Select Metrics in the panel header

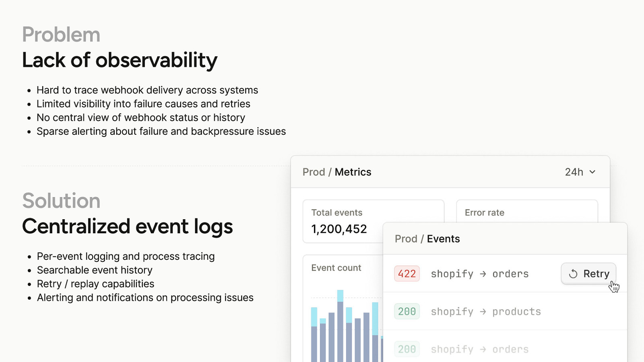point(353,172)
